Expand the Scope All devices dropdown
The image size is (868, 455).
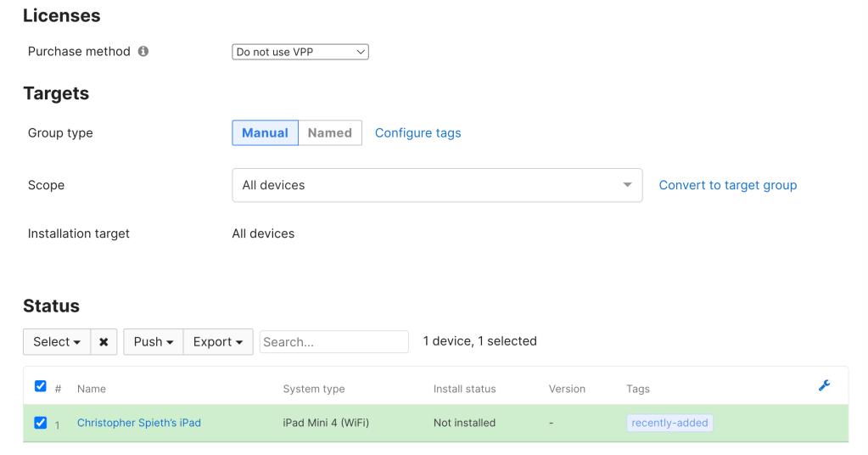(436, 185)
